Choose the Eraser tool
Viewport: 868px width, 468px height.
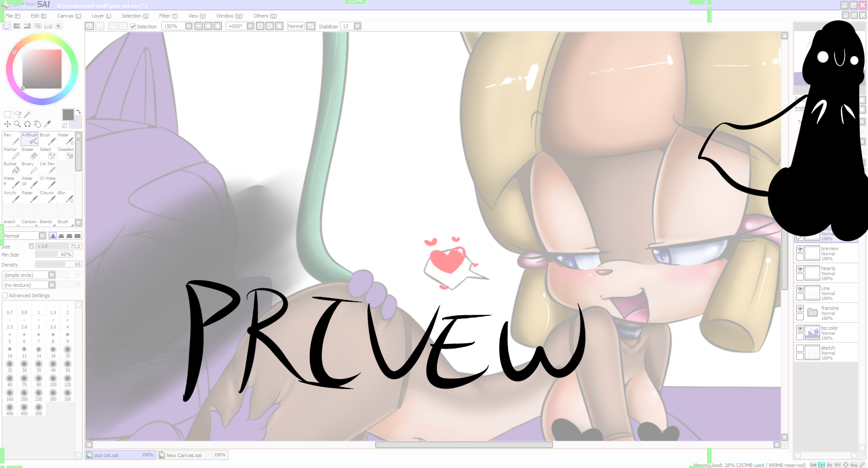(29, 153)
